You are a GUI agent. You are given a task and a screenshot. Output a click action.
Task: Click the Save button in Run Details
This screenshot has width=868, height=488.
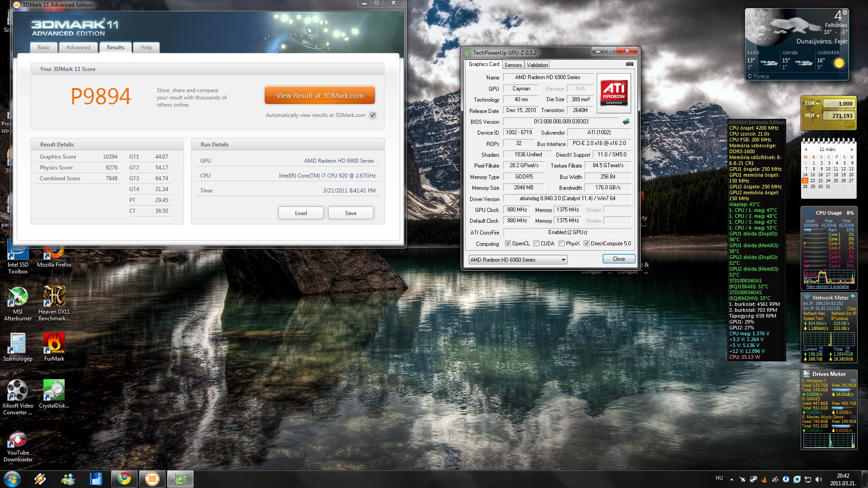[351, 213]
